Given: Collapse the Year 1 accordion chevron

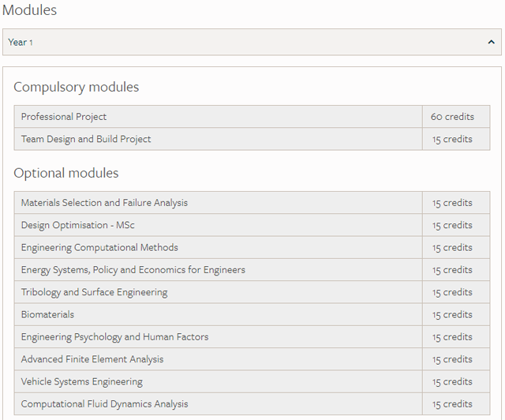Looking at the screenshot, I should 491,42.
